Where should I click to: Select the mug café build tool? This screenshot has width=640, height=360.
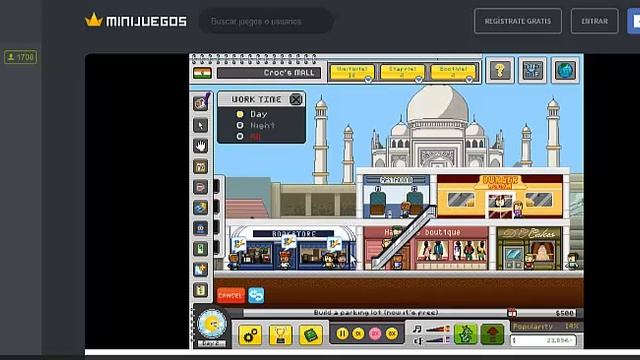200,187
